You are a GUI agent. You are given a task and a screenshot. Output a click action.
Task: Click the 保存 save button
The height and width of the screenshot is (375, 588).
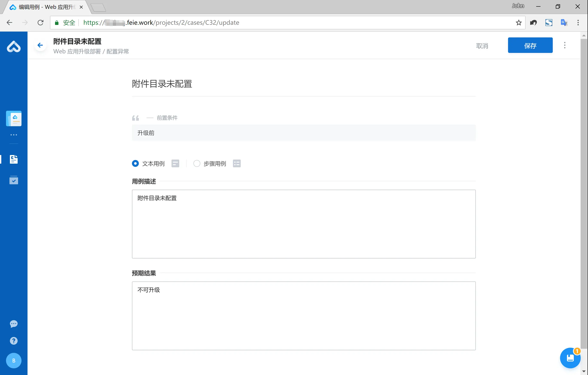(x=530, y=45)
